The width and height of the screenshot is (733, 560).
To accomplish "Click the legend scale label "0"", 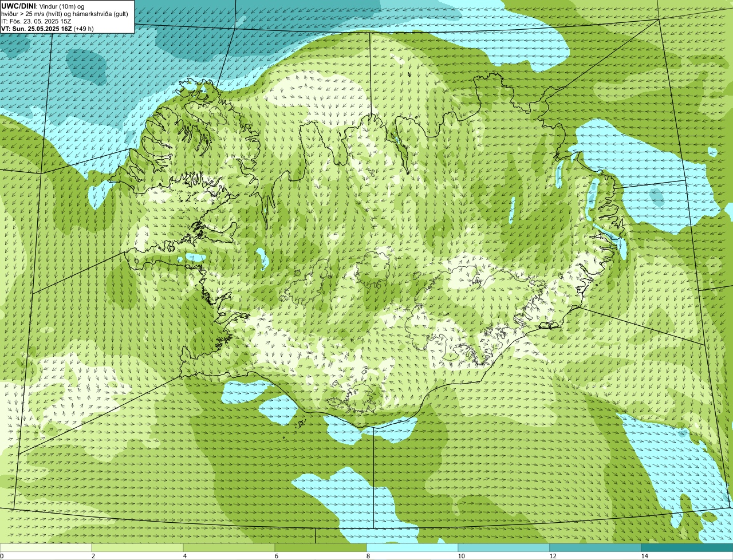I will (2, 556).
